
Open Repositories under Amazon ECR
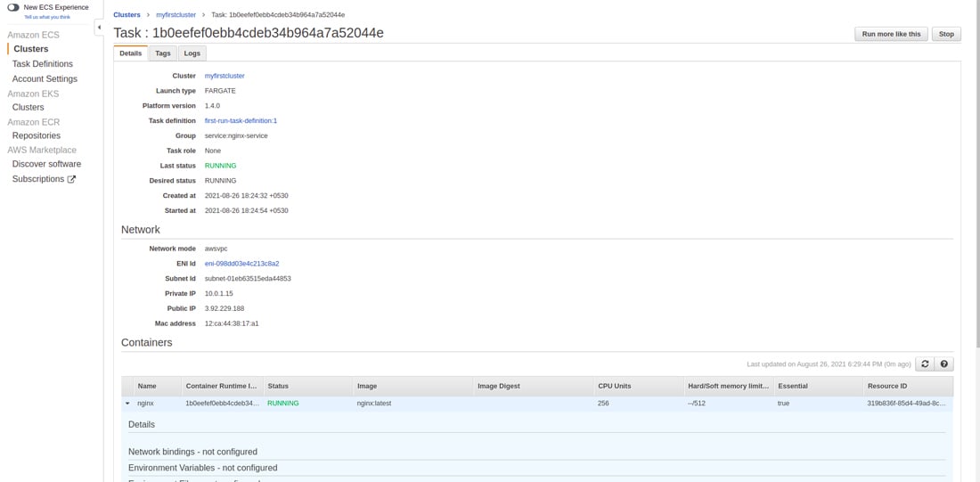37,135
